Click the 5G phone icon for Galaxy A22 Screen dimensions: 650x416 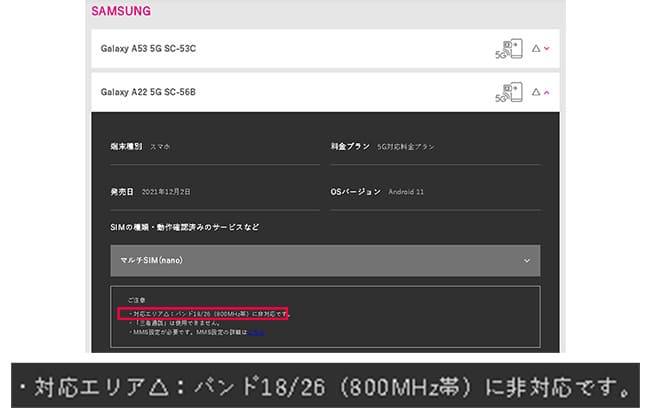pos(509,92)
